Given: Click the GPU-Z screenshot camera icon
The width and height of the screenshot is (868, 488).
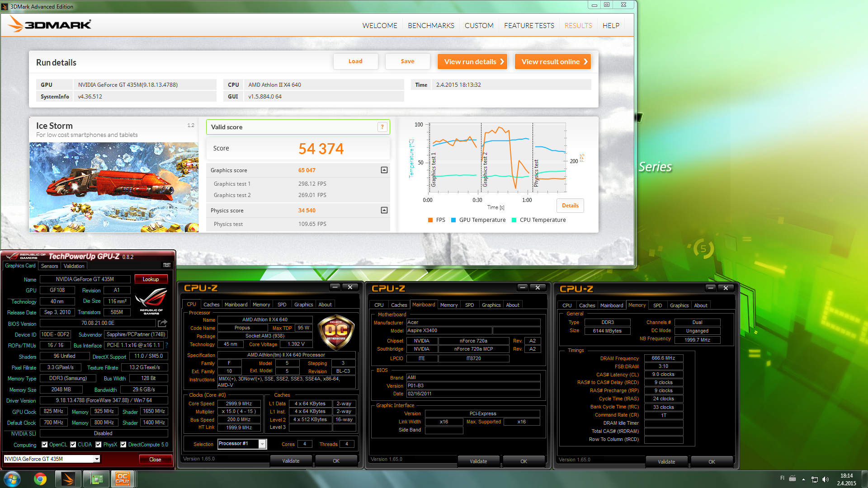Looking at the screenshot, I should click(x=167, y=265).
